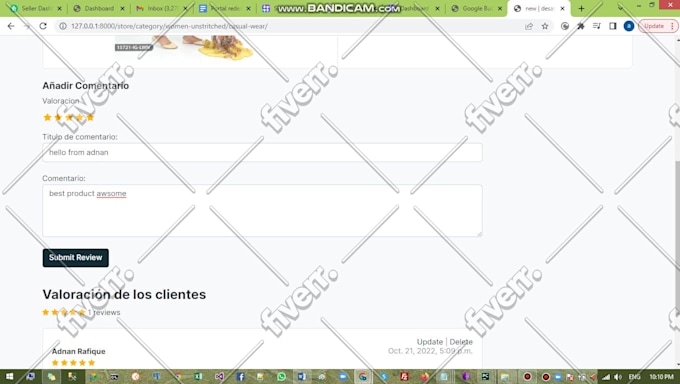Close the 'new | desa' active tab

click(x=562, y=8)
